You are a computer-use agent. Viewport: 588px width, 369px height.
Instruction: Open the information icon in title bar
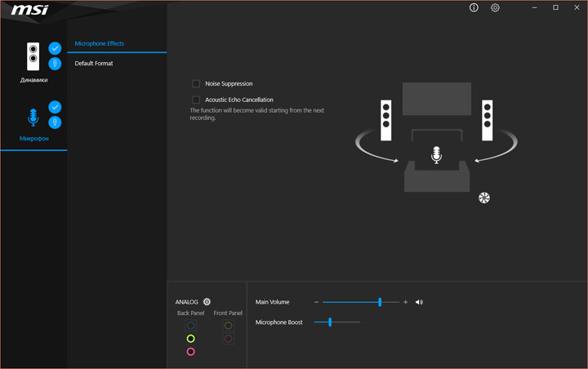pyautogui.click(x=474, y=8)
